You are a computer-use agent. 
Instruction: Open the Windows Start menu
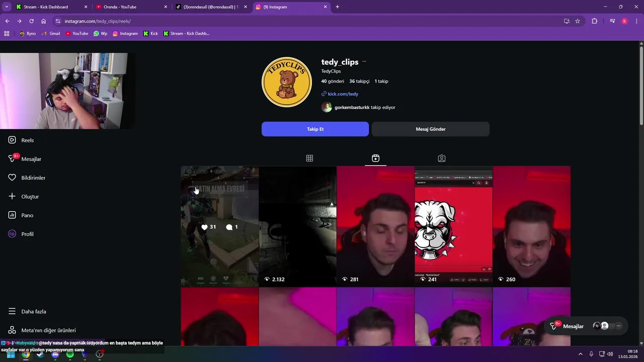pos(11,354)
